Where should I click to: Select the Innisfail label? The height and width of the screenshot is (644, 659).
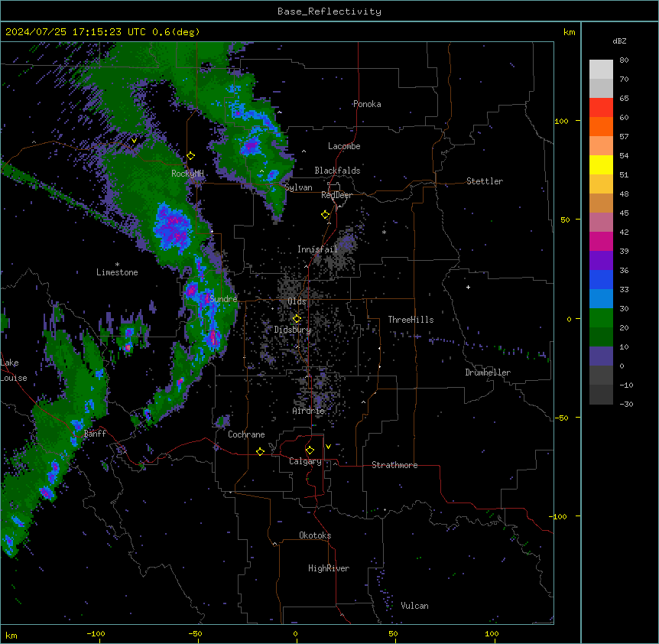[x=317, y=249]
